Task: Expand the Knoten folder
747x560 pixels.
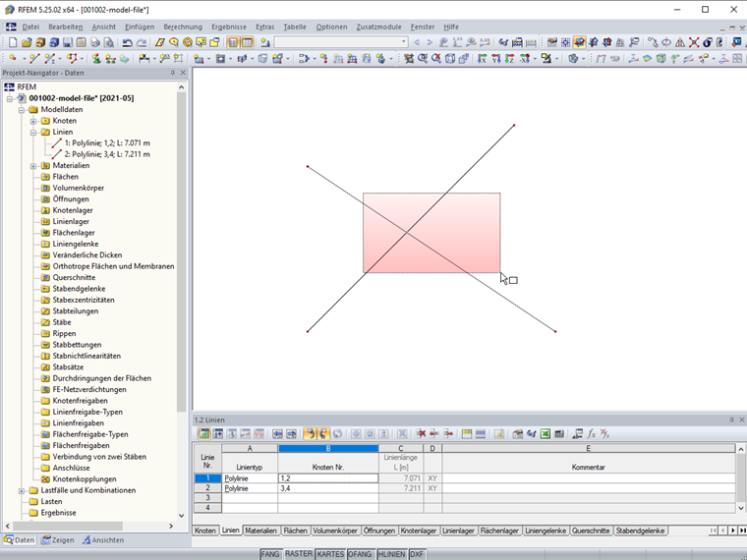Action: coord(33,121)
